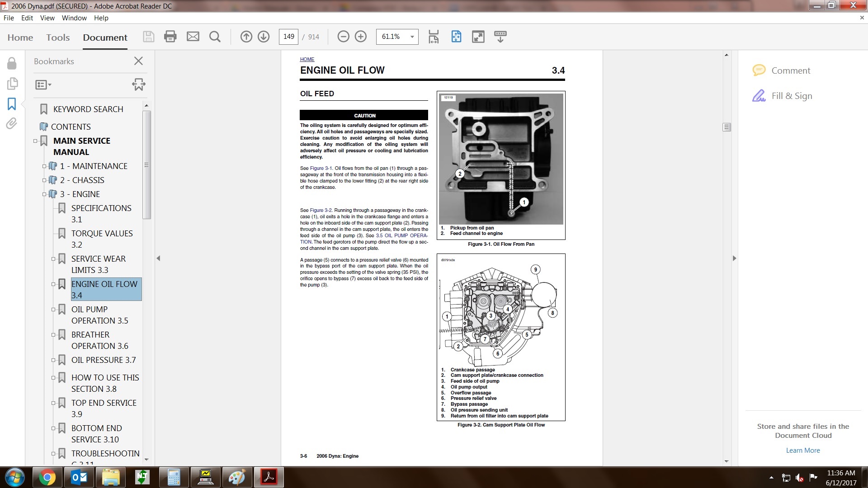This screenshot has height=488, width=868.
Task: Open the bookmarks options dropdown menu
Action: (43, 84)
